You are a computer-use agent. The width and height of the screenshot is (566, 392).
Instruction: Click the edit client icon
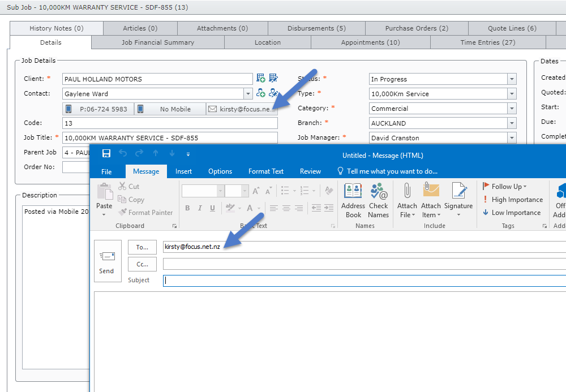(x=273, y=79)
